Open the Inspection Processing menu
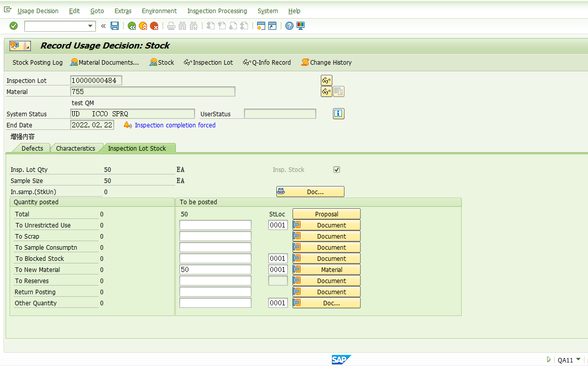 (x=217, y=11)
